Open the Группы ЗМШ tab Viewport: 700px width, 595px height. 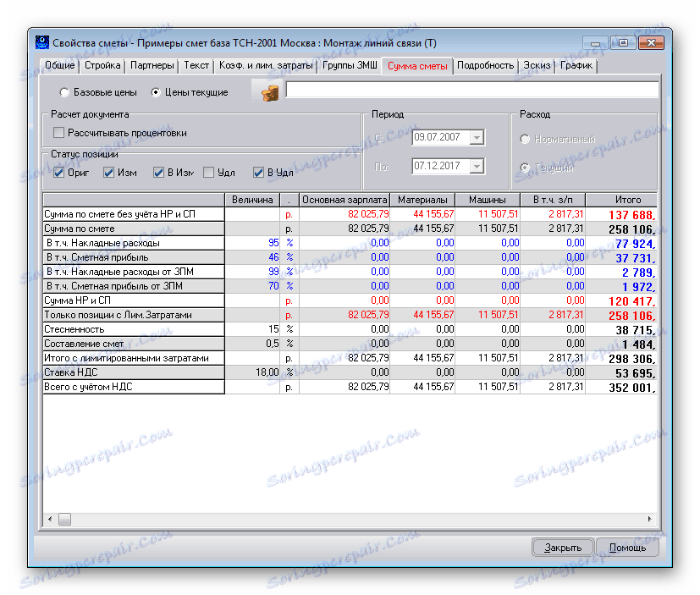point(350,66)
